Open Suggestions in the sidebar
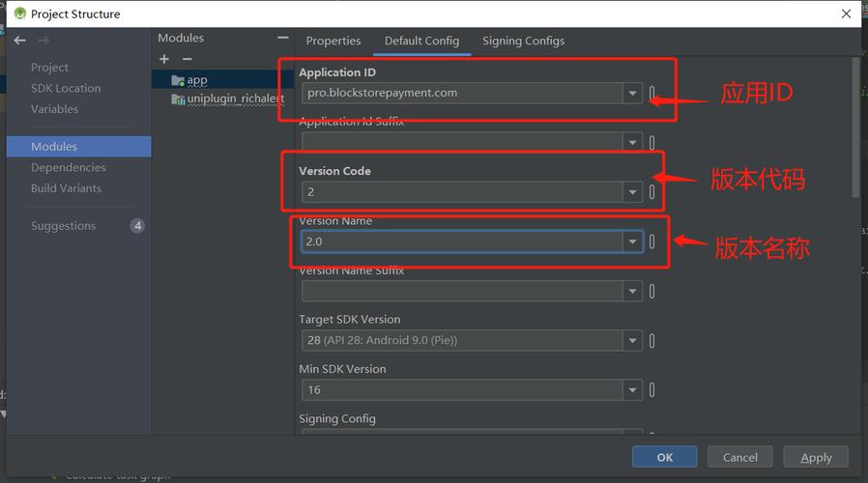Image resolution: width=868 pixels, height=483 pixels. [63, 226]
